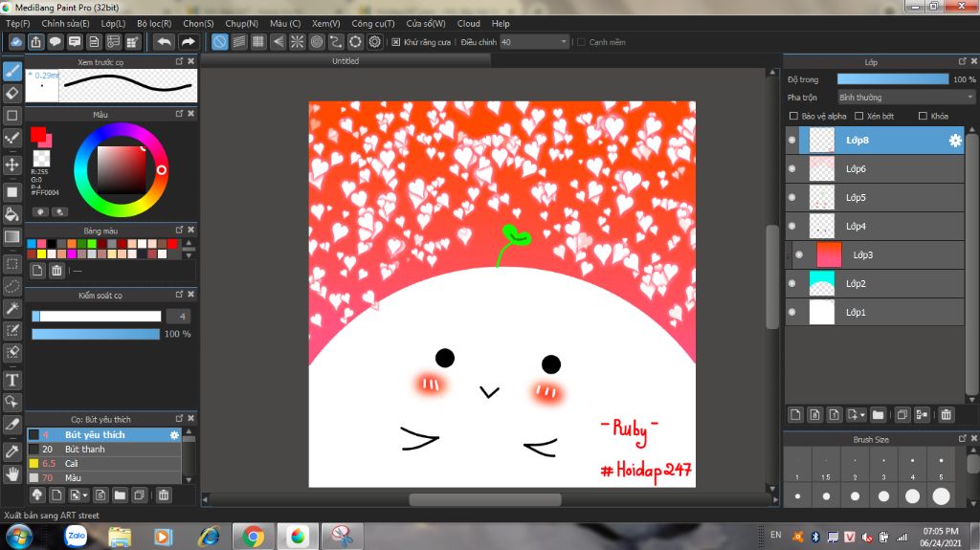The image size is (980, 550).
Task: Select the Move tool
Action: (x=11, y=165)
